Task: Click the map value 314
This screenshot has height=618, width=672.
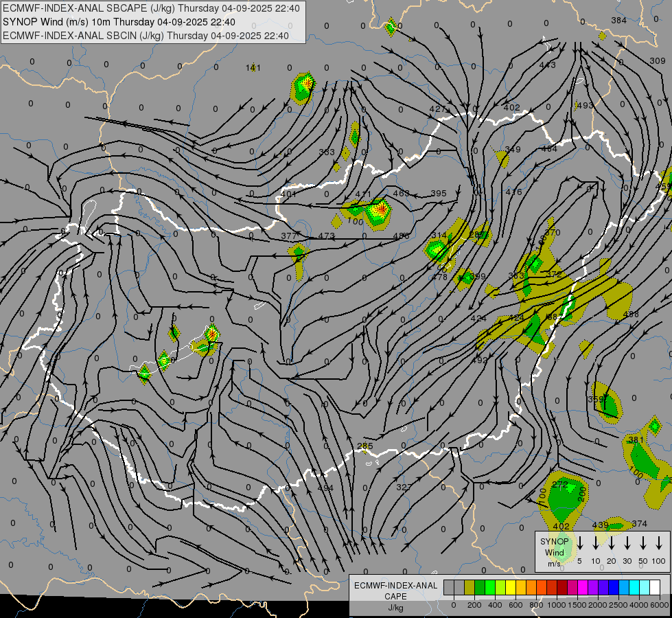Action: click(x=439, y=235)
